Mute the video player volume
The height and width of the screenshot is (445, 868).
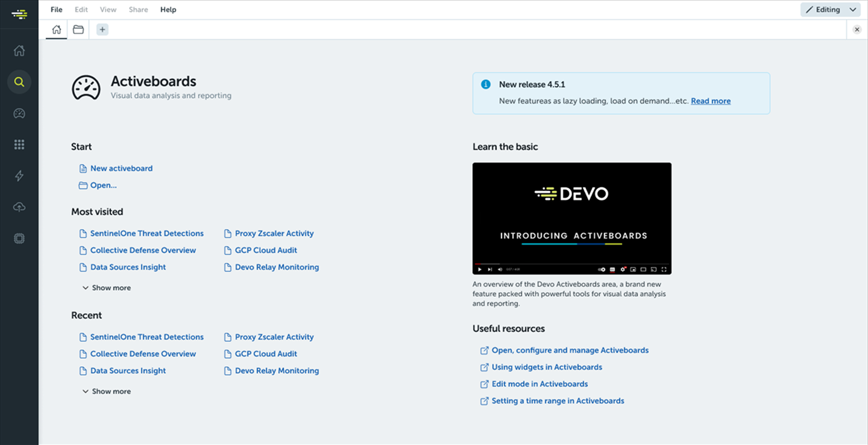[501, 270]
